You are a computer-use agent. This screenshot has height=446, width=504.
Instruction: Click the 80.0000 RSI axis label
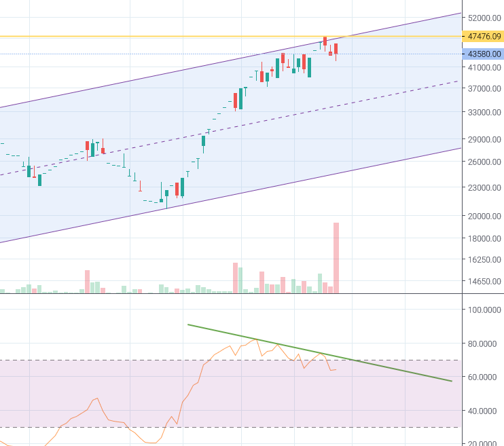(482, 343)
